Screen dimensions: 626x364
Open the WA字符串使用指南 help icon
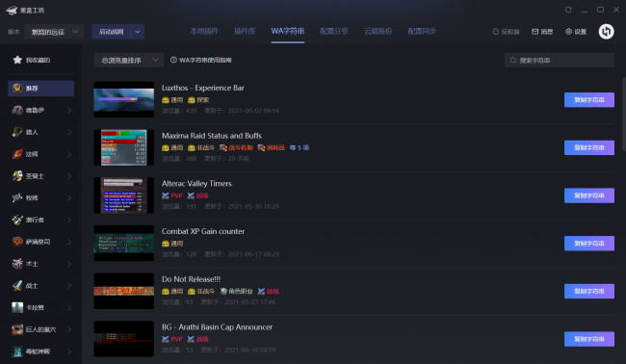tap(173, 60)
